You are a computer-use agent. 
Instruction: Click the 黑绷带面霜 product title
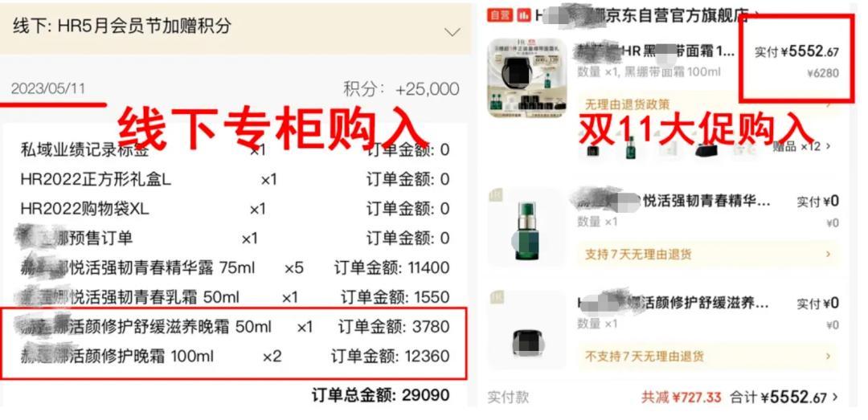click(x=656, y=51)
